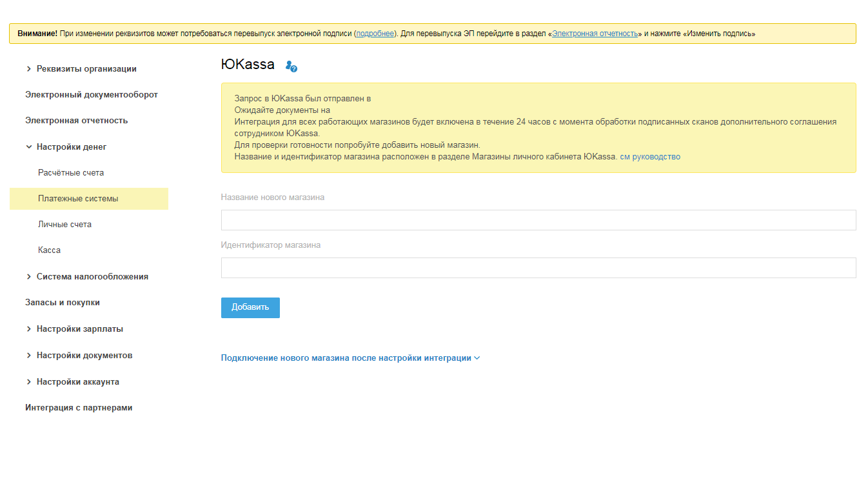Screen dimensions: 868x495
Task: Open Интеграция с партнерами in the sidebar
Action: coord(79,408)
